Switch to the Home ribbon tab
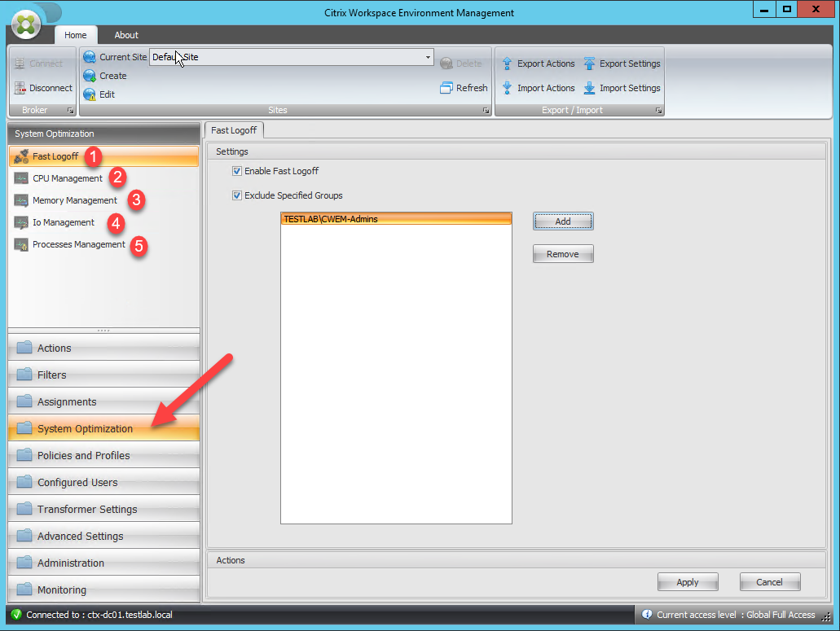This screenshot has height=631, width=840. (x=76, y=35)
